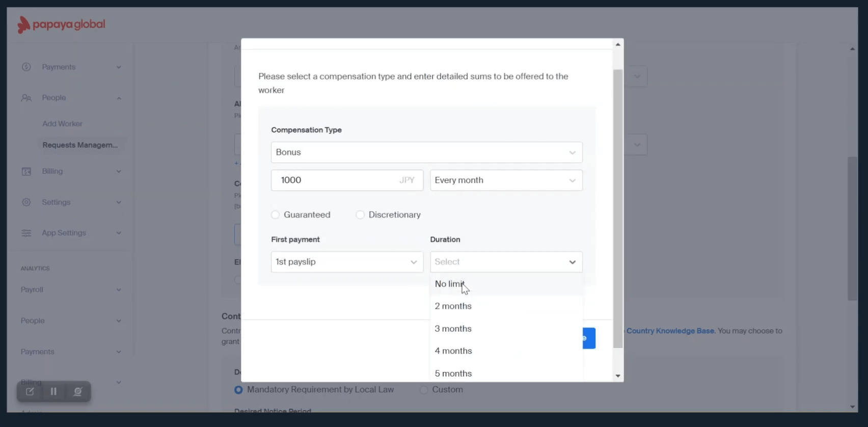The image size is (868, 427).
Task: Expand the People analytics section
Action: tap(119, 321)
